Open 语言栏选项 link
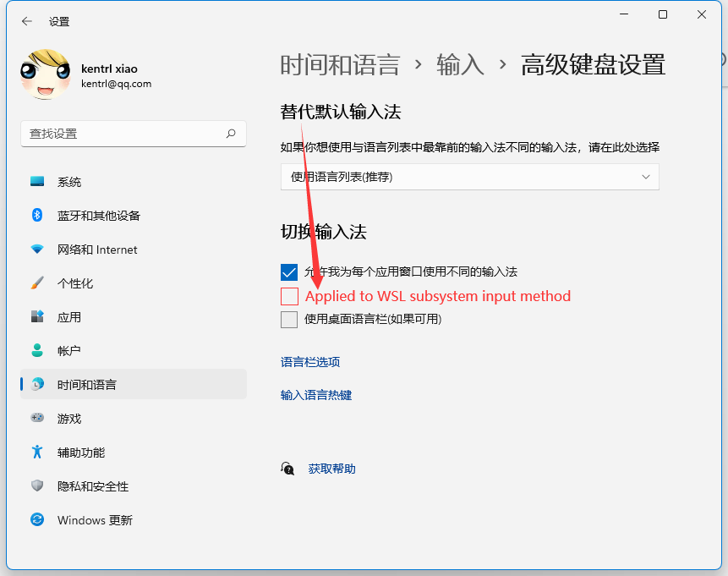 (x=312, y=361)
